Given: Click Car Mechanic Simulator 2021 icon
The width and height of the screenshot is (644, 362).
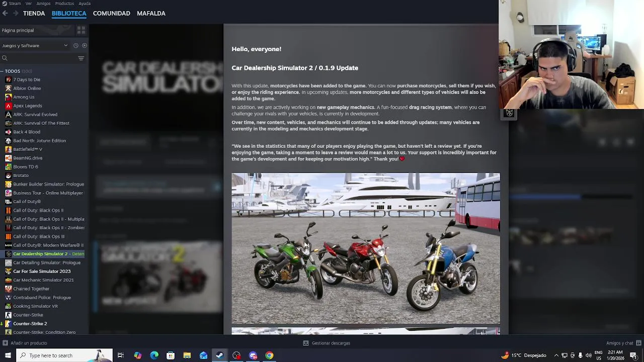Looking at the screenshot, I should (x=8, y=280).
